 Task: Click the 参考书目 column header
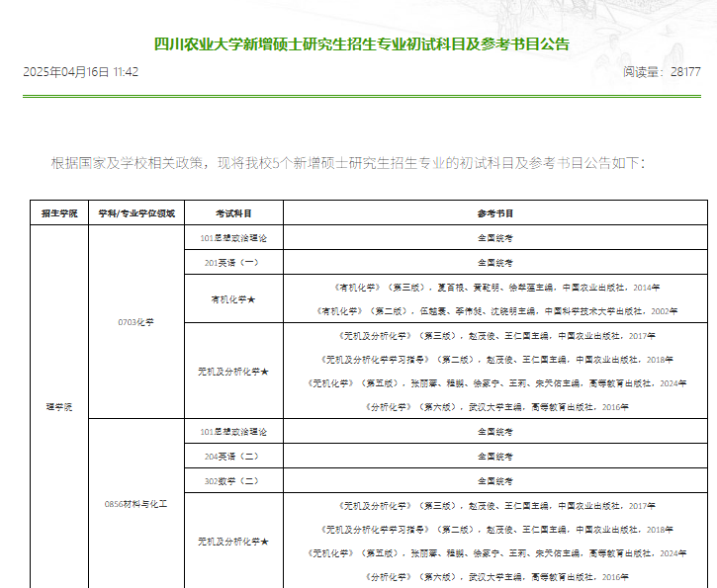[495, 213]
